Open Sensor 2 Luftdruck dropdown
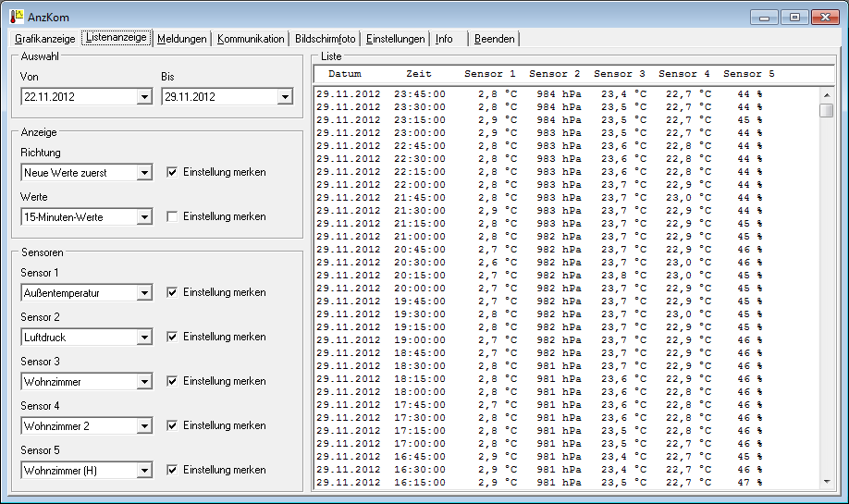Image resolution: width=849 pixels, height=504 pixels. click(x=143, y=338)
